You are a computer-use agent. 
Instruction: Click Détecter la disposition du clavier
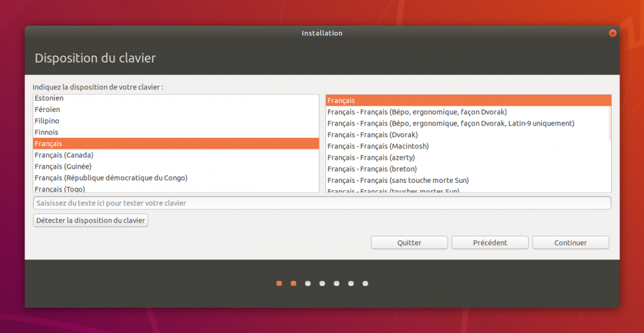90,220
